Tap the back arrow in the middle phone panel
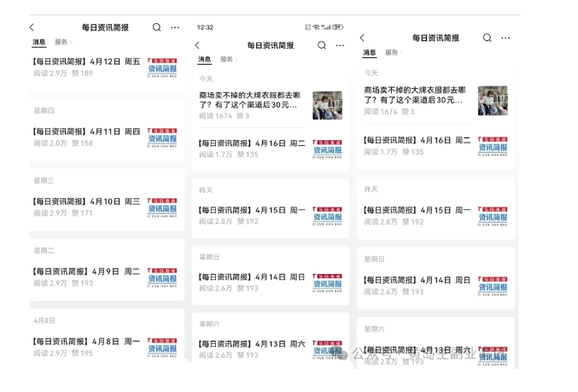The image size is (578, 392). (197, 45)
